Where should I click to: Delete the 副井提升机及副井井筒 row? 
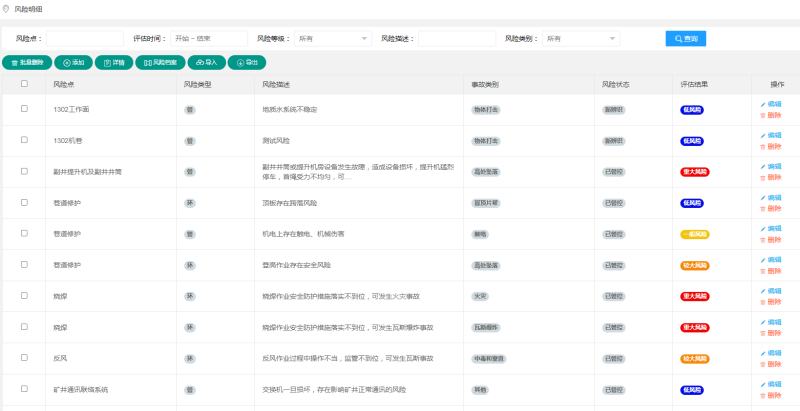tap(771, 177)
